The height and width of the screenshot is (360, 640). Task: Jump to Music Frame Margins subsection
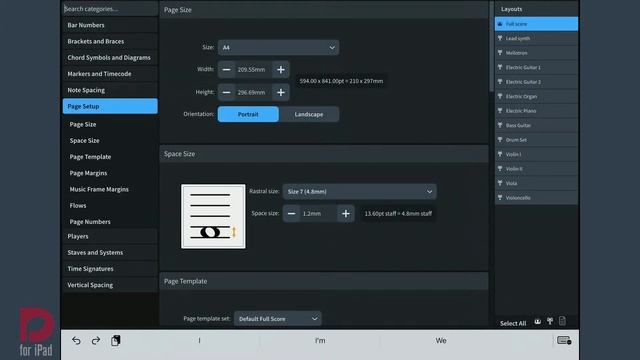coord(99,189)
